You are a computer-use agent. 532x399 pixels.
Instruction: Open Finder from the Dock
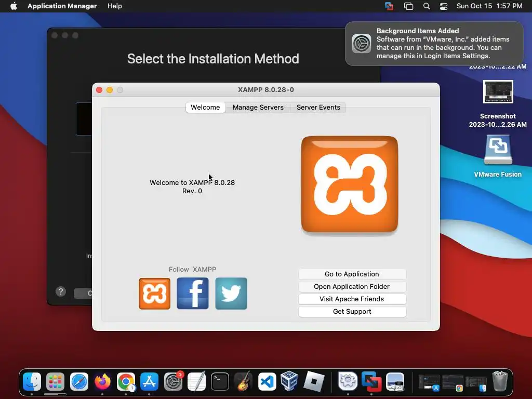32,382
